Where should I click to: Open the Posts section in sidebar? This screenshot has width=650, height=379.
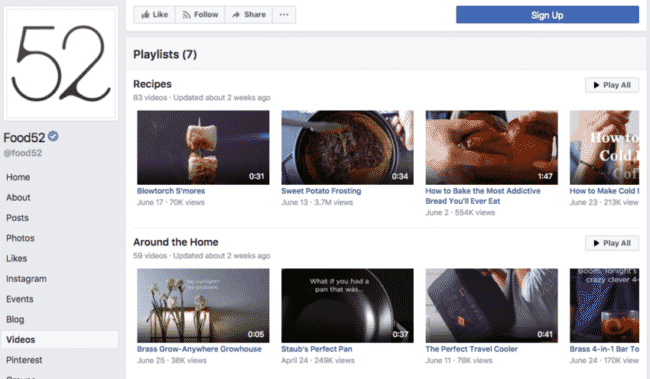pos(17,218)
